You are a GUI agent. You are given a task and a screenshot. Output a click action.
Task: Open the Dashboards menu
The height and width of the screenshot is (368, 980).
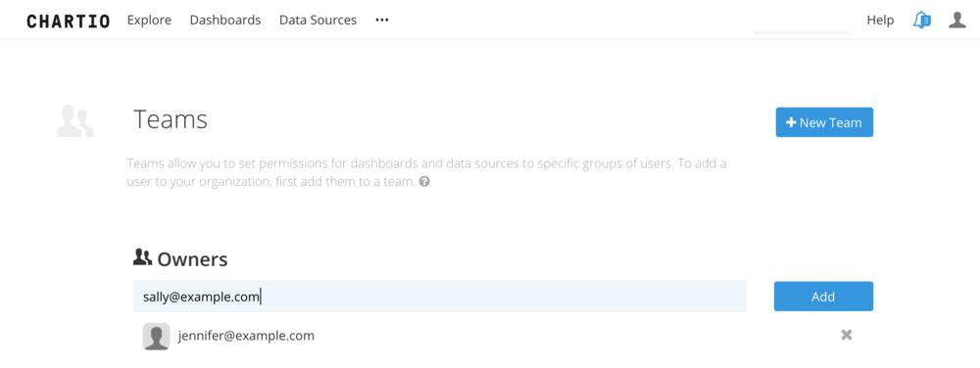click(x=225, y=20)
